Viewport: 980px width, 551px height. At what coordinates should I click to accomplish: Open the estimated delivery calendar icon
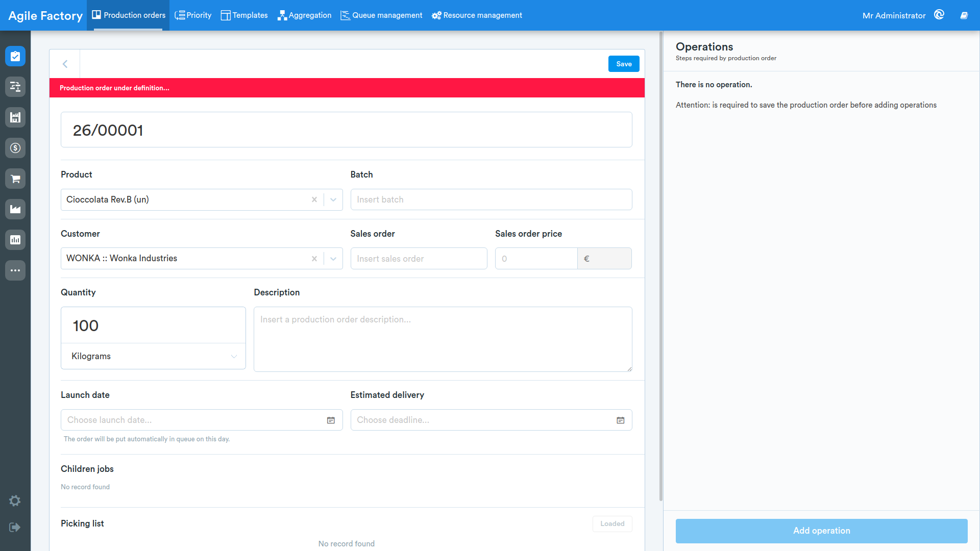pyautogui.click(x=621, y=420)
